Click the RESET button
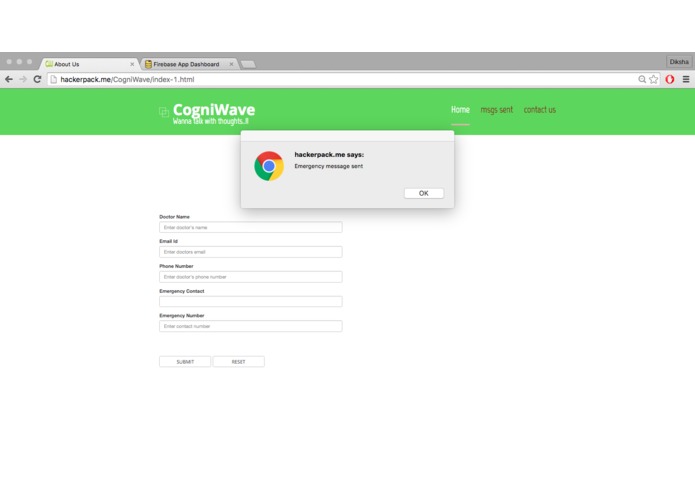695x494 pixels. pos(238,362)
